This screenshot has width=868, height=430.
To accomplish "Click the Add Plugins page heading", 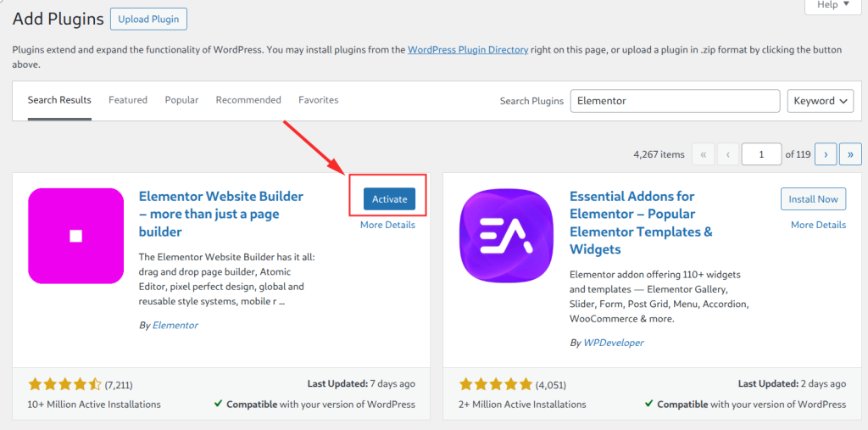I will 58,19.
